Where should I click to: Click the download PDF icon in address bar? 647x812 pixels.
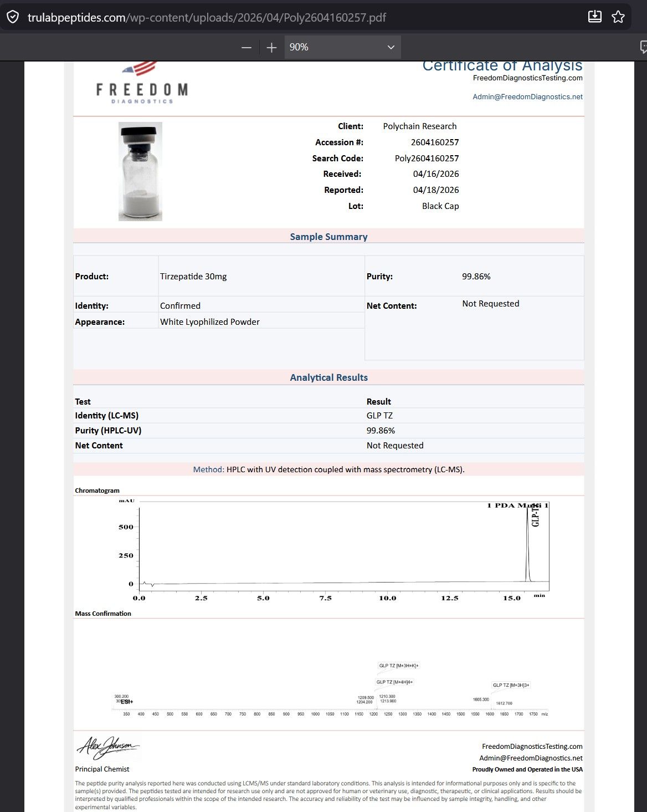tap(594, 17)
